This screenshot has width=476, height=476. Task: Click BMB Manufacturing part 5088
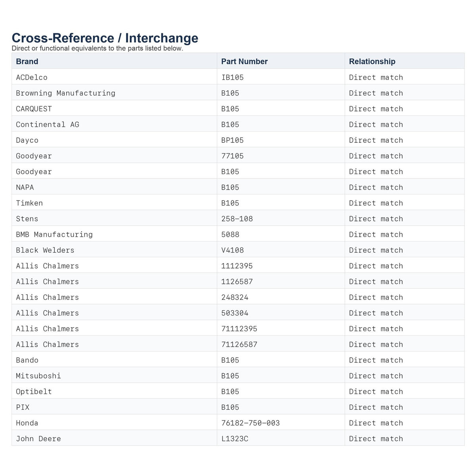point(230,234)
